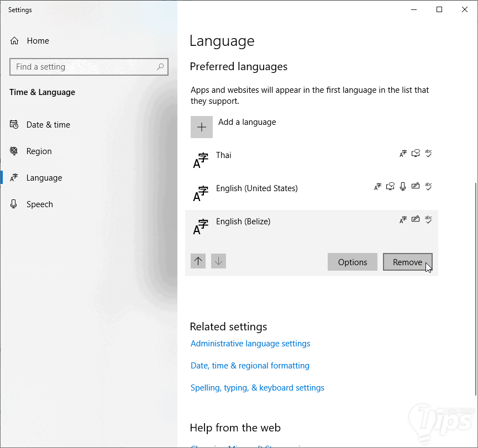Open the Region settings page
Screen dimensions: 478x448
tap(39, 151)
